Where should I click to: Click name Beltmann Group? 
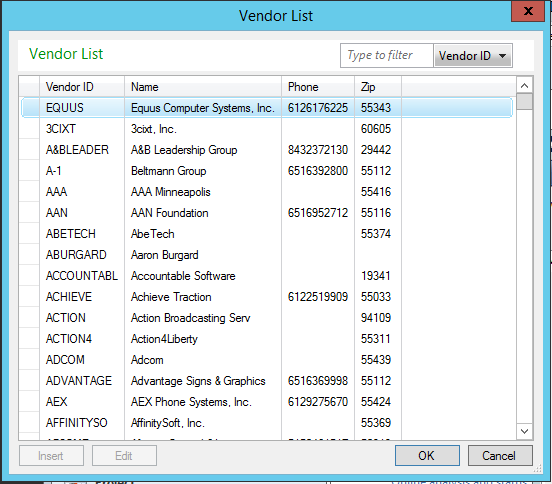pyautogui.click(x=168, y=171)
